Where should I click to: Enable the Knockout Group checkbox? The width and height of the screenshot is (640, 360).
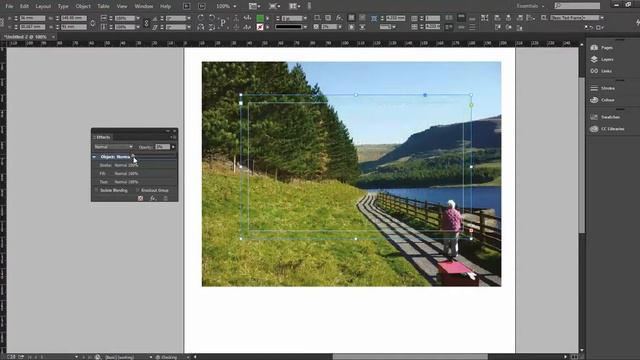coord(138,190)
